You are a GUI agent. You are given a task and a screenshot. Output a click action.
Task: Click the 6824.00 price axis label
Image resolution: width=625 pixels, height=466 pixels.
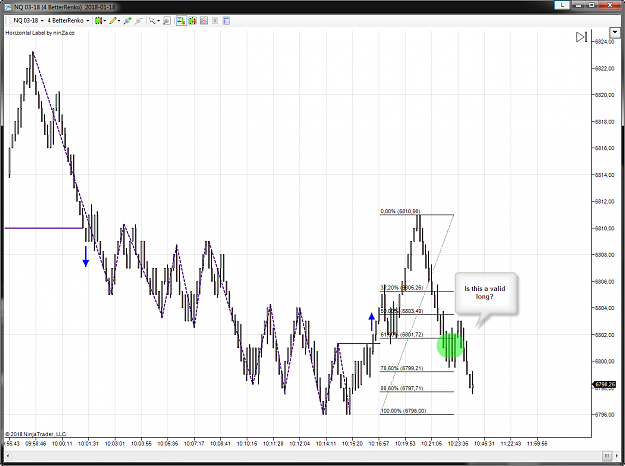point(605,42)
